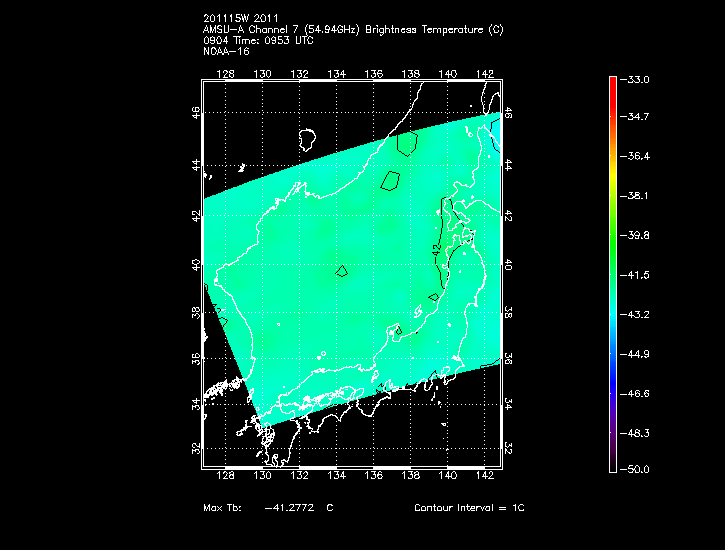Click the yellow band of the color bar

[613, 178]
